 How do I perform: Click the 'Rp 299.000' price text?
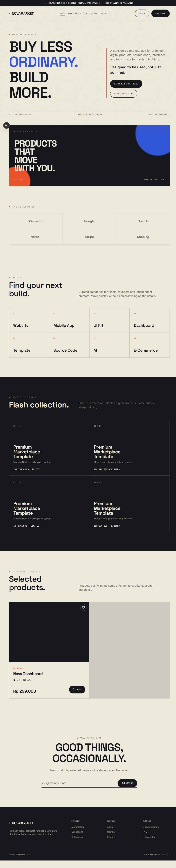pos(25,691)
